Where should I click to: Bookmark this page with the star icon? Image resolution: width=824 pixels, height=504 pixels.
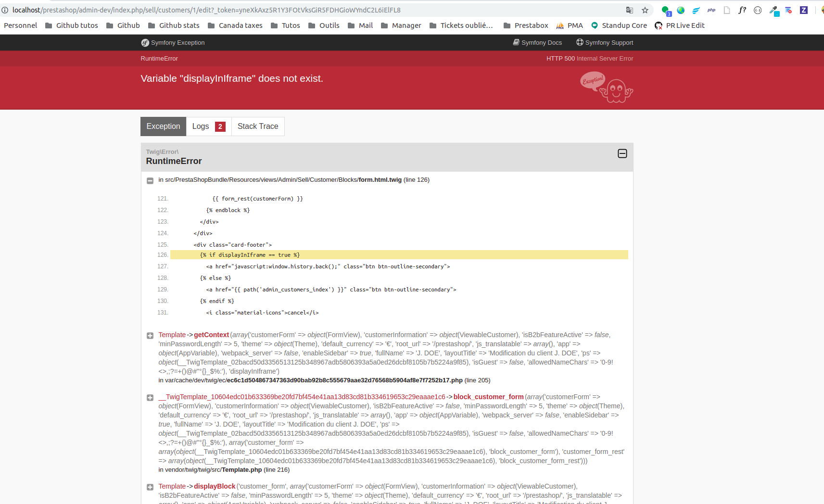645,10
